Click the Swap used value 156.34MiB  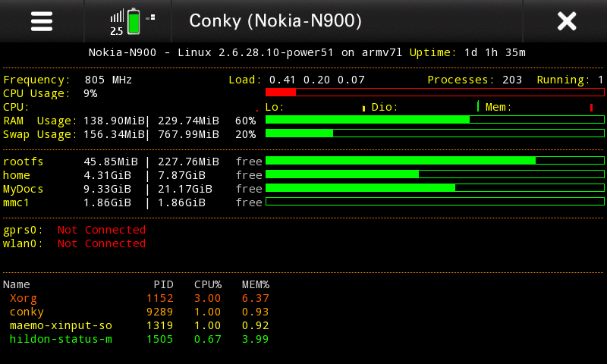click(115, 135)
